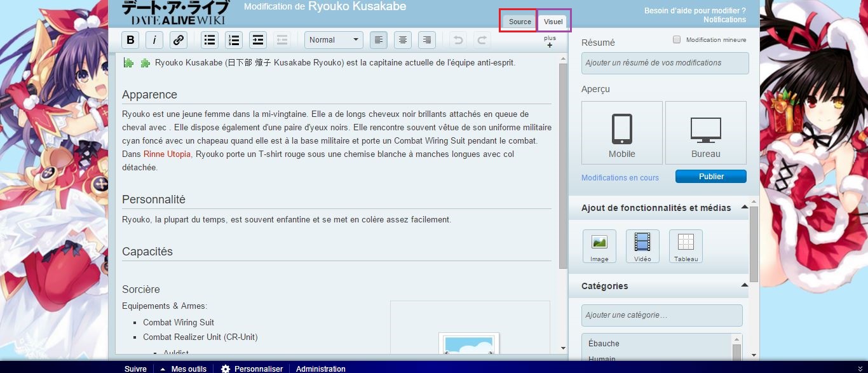The height and width of the screenshot is (373, 868).
Task: Create a bulleted list
Action: click(210, 40)
